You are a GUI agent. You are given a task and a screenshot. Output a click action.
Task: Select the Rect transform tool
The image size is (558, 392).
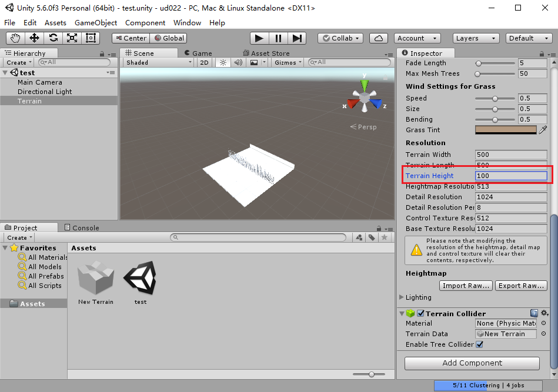pos(91,38)
